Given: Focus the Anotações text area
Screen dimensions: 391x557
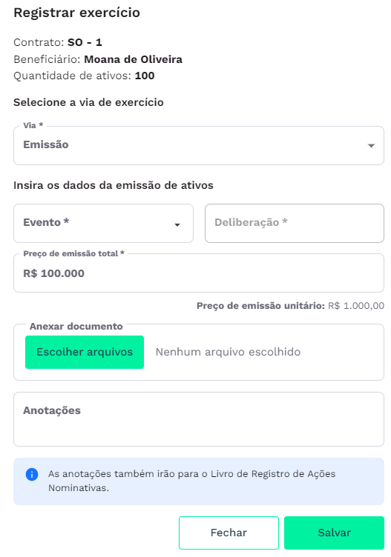Looking at the screenshot, I should click(199, 419).
